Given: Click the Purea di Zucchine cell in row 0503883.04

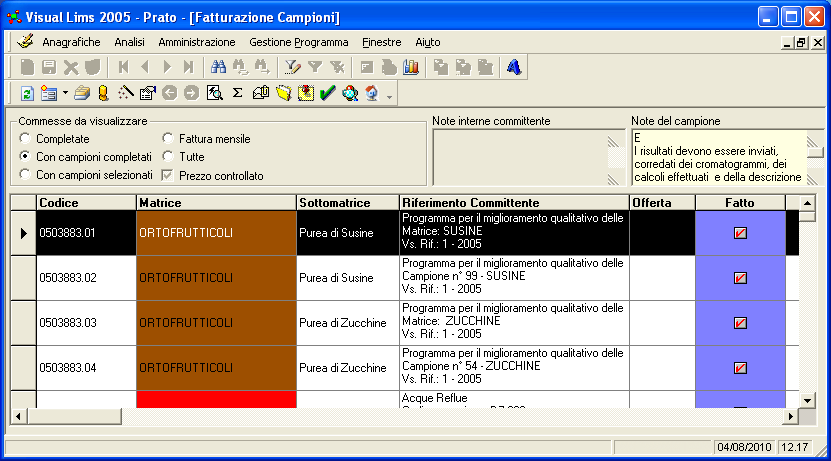Looking at the screenshot, I should tap(348, 368).
